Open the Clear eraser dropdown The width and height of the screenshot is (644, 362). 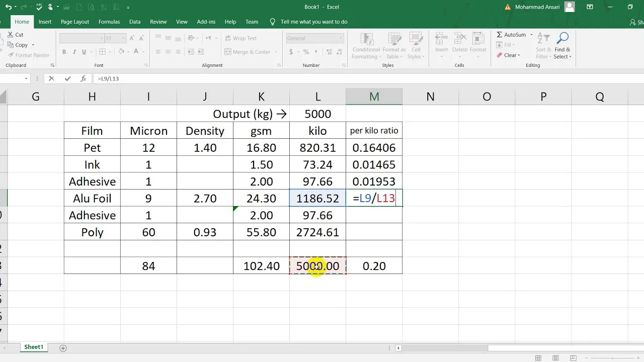click(x=508, y=55)
